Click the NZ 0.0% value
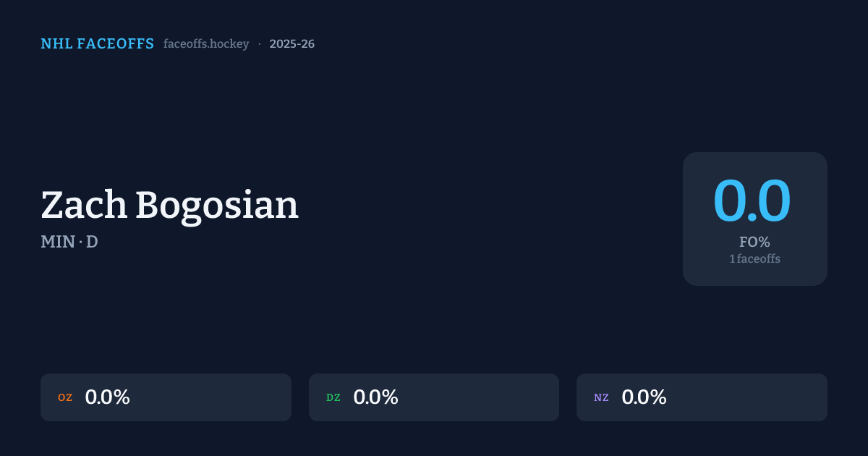 pyautogui.click(x=644, y=397)
